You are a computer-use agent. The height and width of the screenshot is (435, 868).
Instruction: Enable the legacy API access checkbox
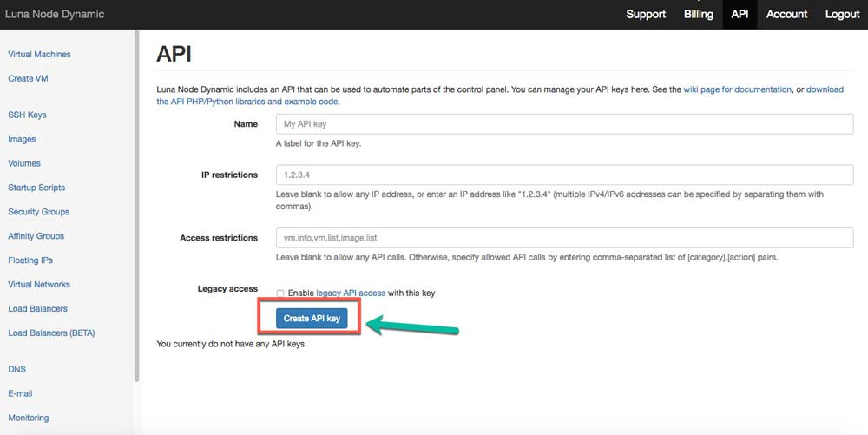[280, 293]
